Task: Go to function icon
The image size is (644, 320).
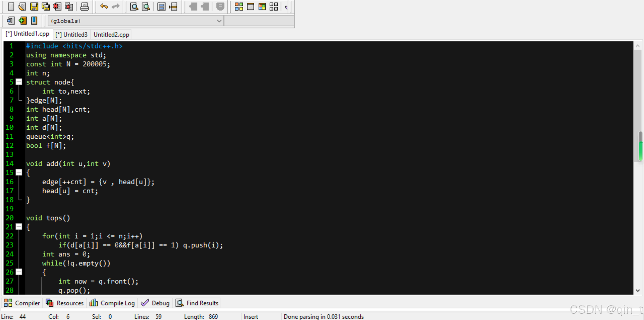Action: (161, 6)
